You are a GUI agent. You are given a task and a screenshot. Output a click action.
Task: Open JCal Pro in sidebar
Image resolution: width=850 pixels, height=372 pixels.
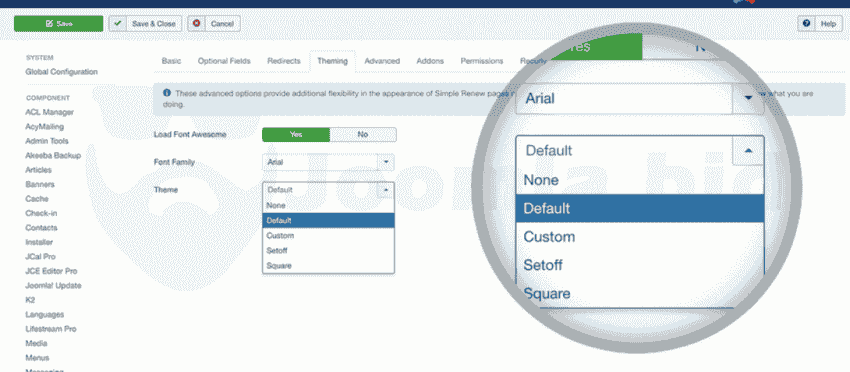point(40,257)
